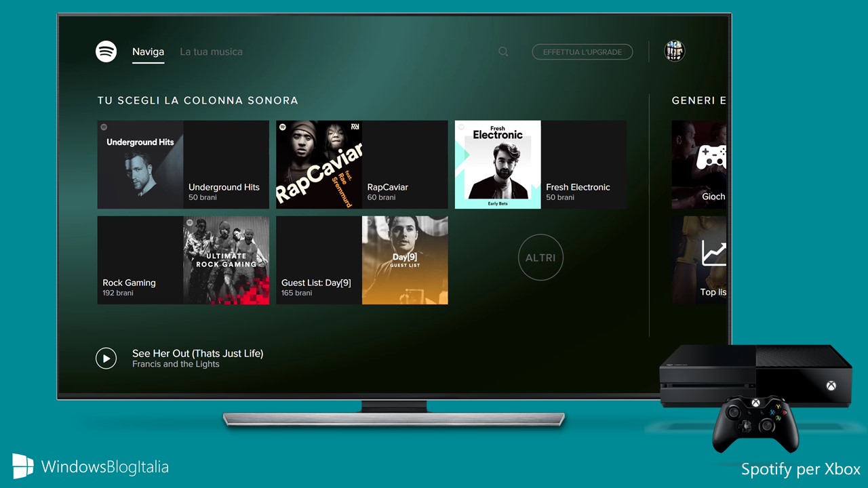
Task: Click the 165 brani count text
Action: coord(297,293)
